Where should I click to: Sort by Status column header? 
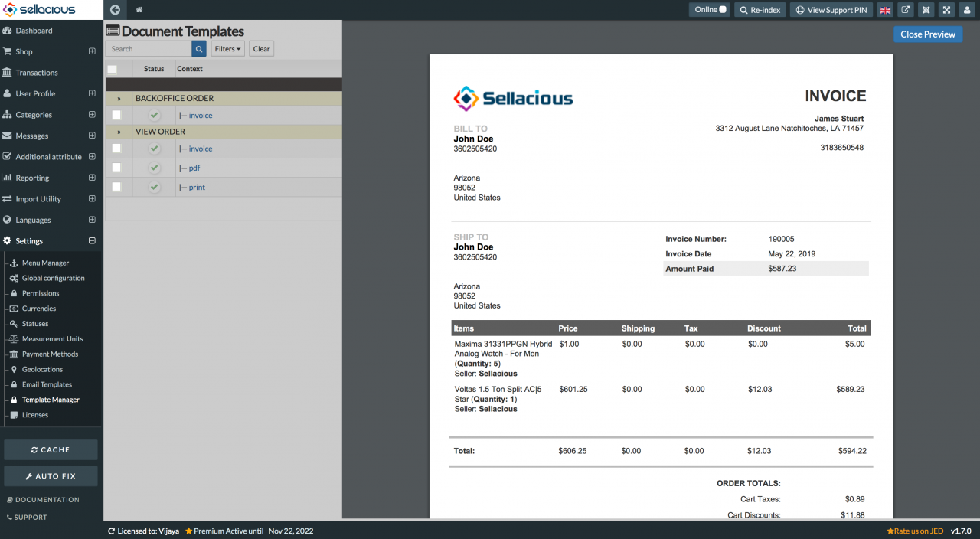(154, 69)
